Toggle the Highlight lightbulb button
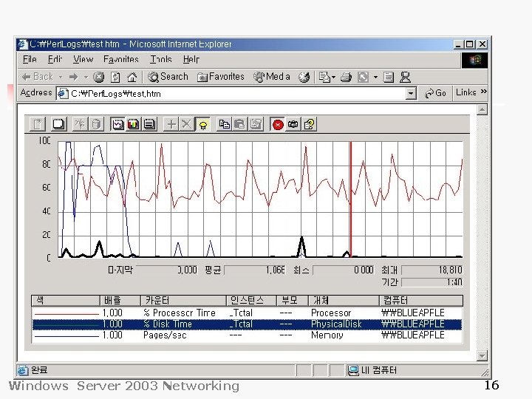Viewport: 532px width, 399px height. pyautogui.click(x=203, y=124)
